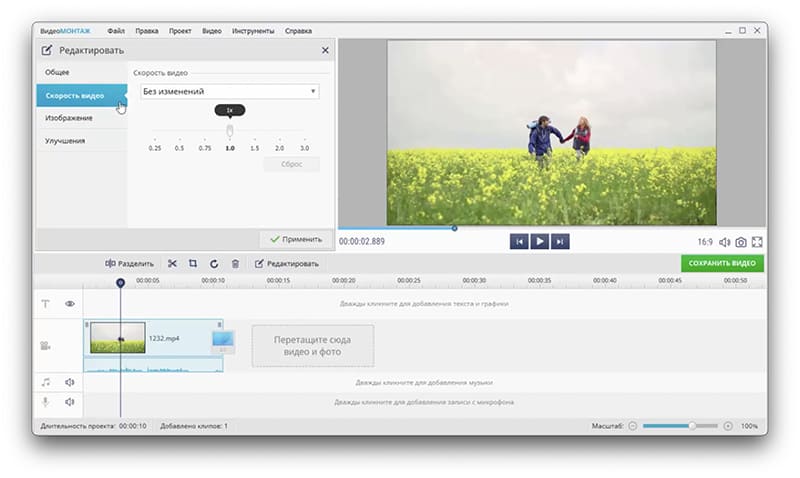Click the scissors cut icon in timeline toolbar
800x478 pixels.
[x=172, y=264]
